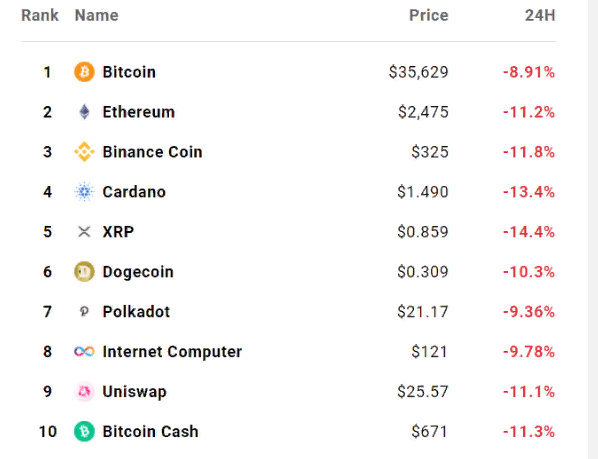This screenshot has height=459, width=598.
Task: Select XRP's -14.4% change value
Action: tap(529, 231)
